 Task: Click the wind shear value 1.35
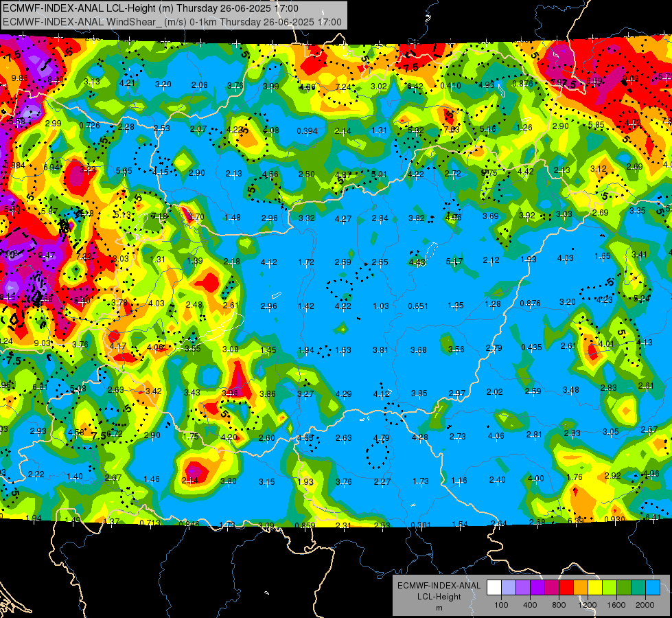(x=456, y=306)
